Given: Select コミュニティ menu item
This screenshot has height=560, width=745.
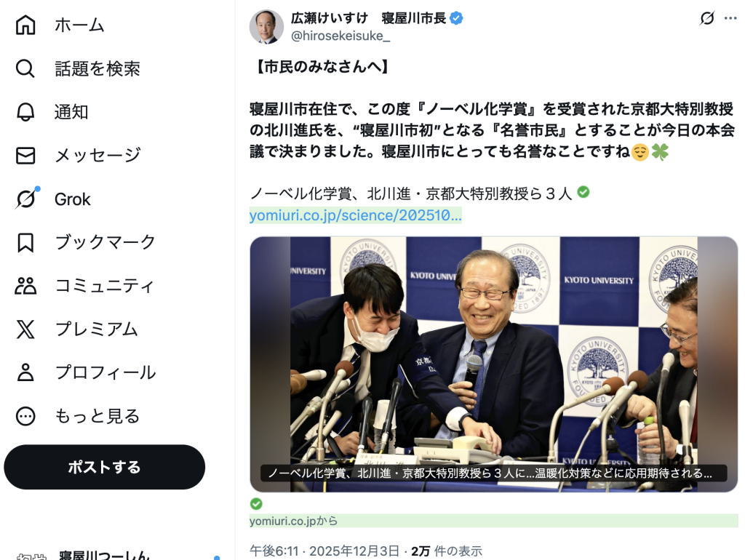Looking at the screenshot, I should click(105, 286).
